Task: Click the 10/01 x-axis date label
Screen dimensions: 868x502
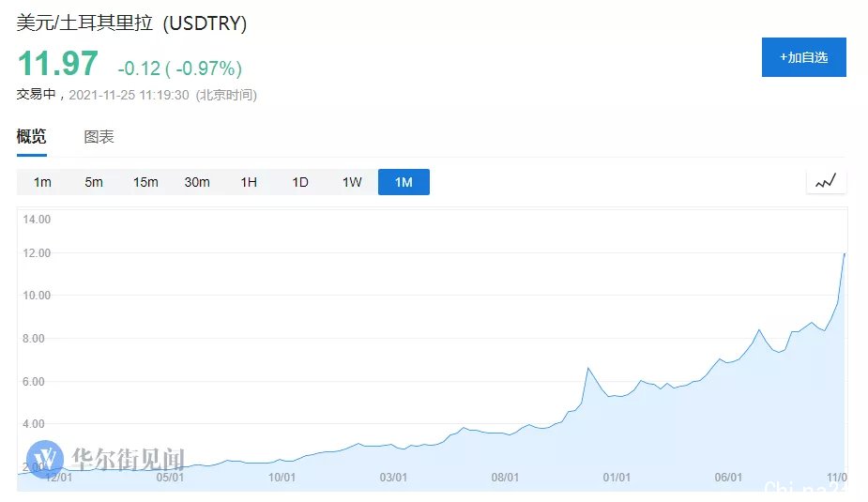Action: pos(282,477)
